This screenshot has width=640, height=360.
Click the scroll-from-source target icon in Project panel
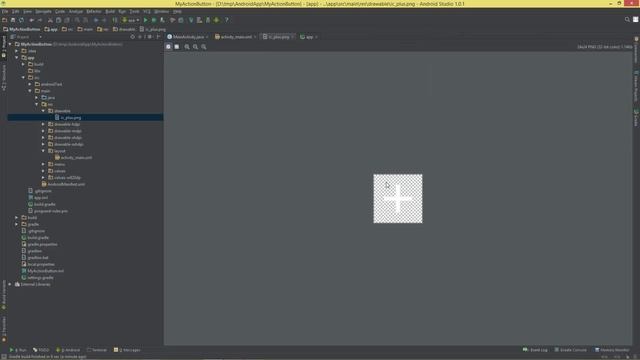coord(133,37)
